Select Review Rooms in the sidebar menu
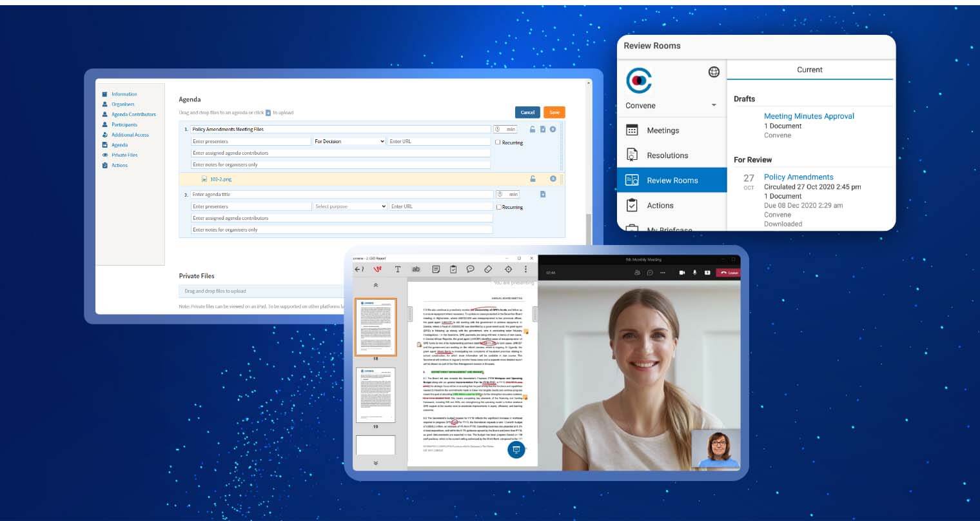Image resolution: width=980 pixels, height=521 pixels. 672,181
